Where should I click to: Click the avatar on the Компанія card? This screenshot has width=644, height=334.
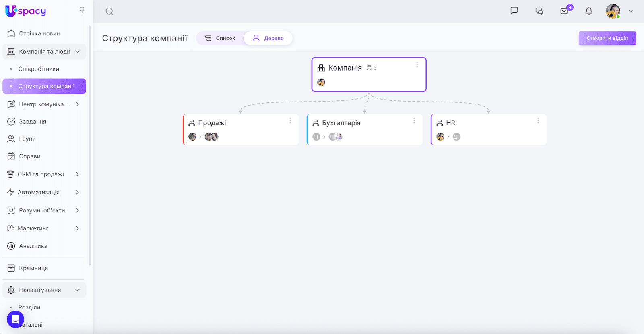coord(321,82)
